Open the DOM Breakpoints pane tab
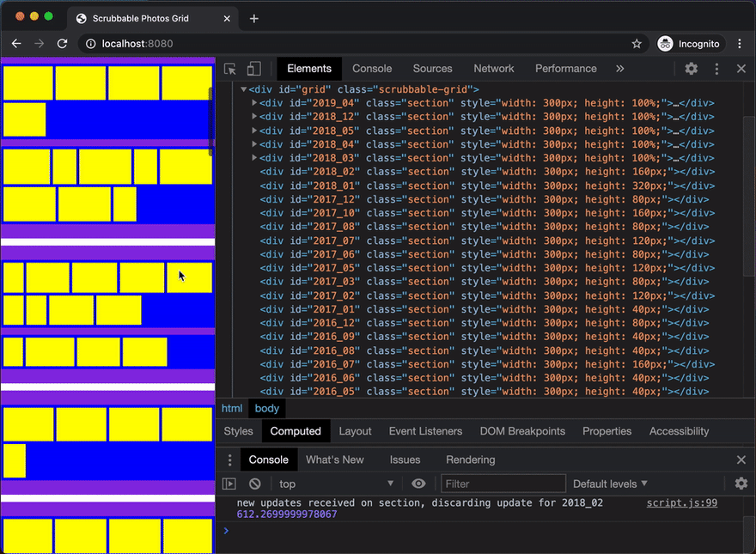This screenshot has height=554, width=756. pos(522,431)
